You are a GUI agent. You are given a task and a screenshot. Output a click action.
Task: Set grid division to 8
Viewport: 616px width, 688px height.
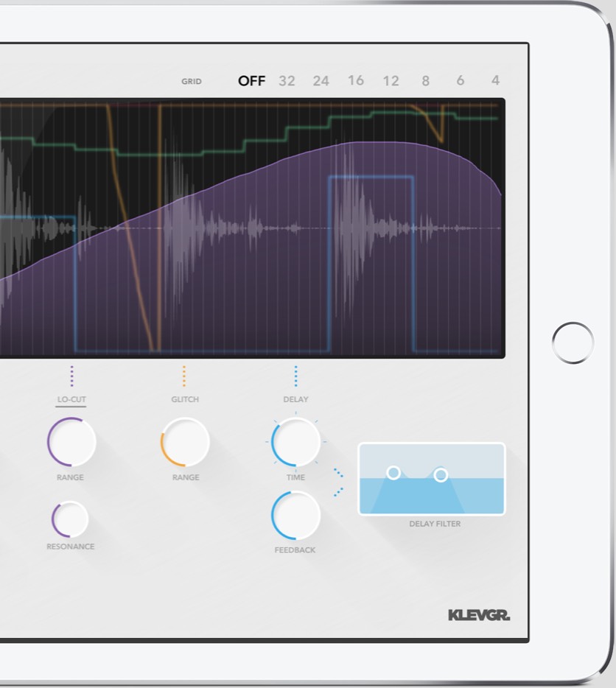coord(426,80)
